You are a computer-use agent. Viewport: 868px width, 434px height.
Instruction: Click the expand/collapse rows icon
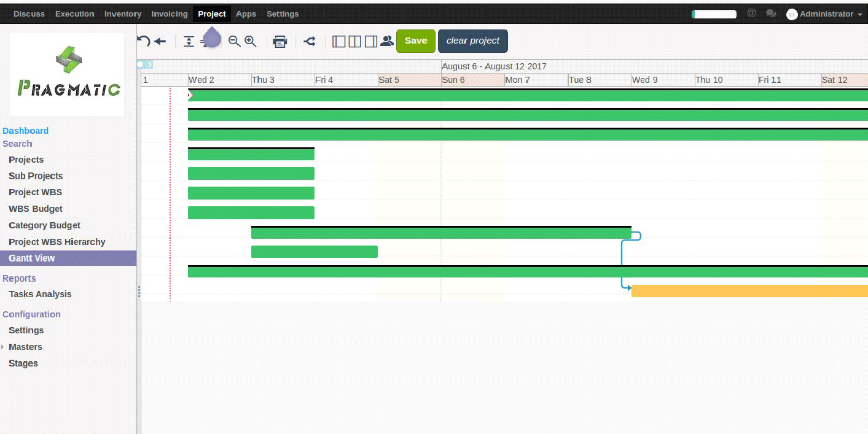[189, 41]
